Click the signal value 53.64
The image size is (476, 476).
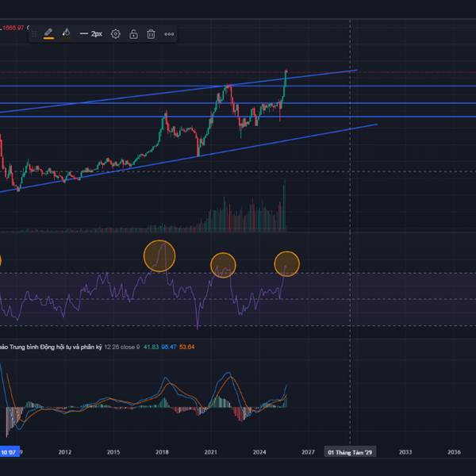pos(186,347)
